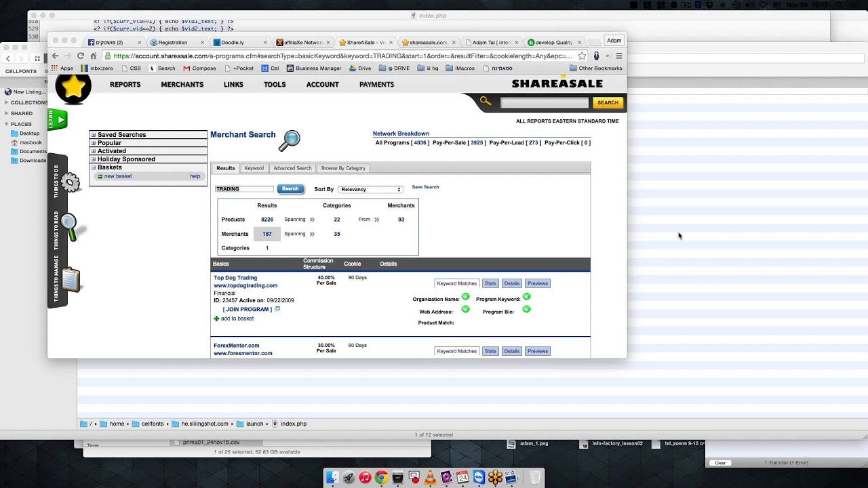The width and height of the screenshot is (868, 488).
Task: Expand the Holiday Sponsored section
Action: (x=94, y=159)
